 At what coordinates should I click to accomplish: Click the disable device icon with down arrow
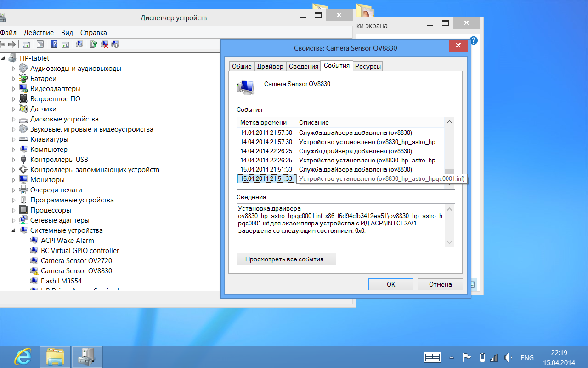[115, 45]
